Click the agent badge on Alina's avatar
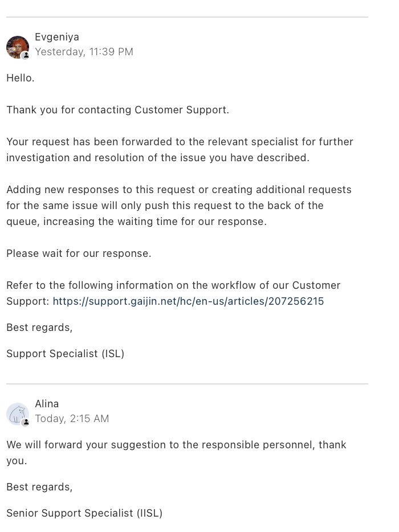This screenshot has height=532, width=399. coord(26,423)
